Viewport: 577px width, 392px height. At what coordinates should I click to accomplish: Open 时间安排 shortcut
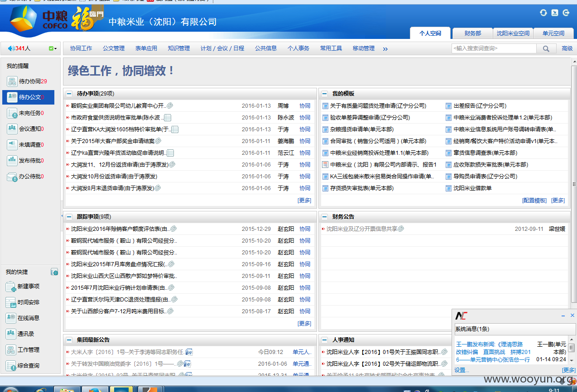pos(23,302)
